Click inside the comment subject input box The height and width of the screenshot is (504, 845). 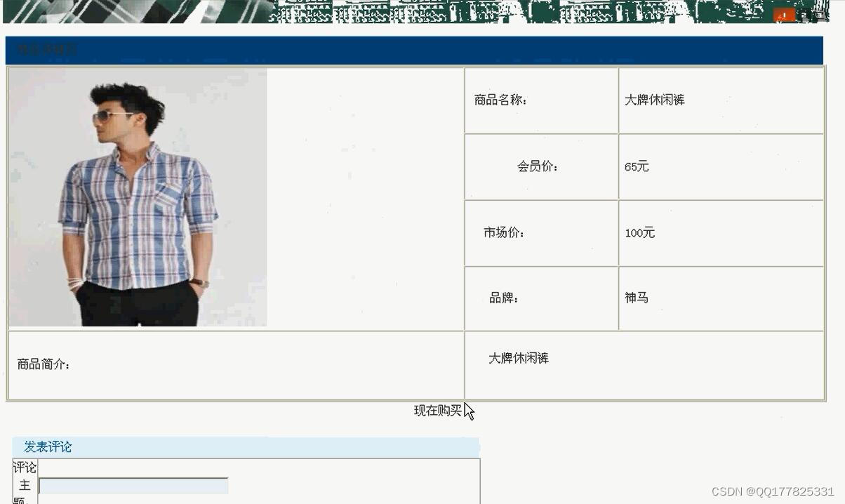[x=133, y=485]
